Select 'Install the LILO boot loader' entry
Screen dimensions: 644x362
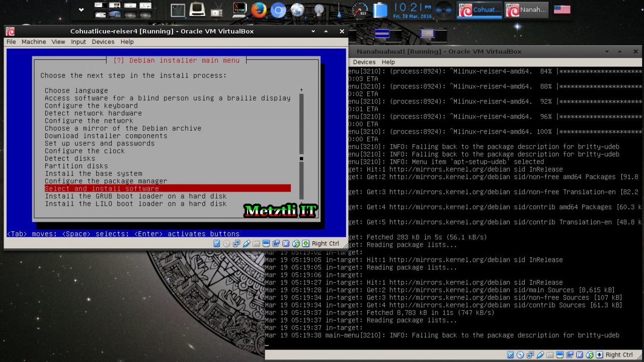[x=135, y=204]
